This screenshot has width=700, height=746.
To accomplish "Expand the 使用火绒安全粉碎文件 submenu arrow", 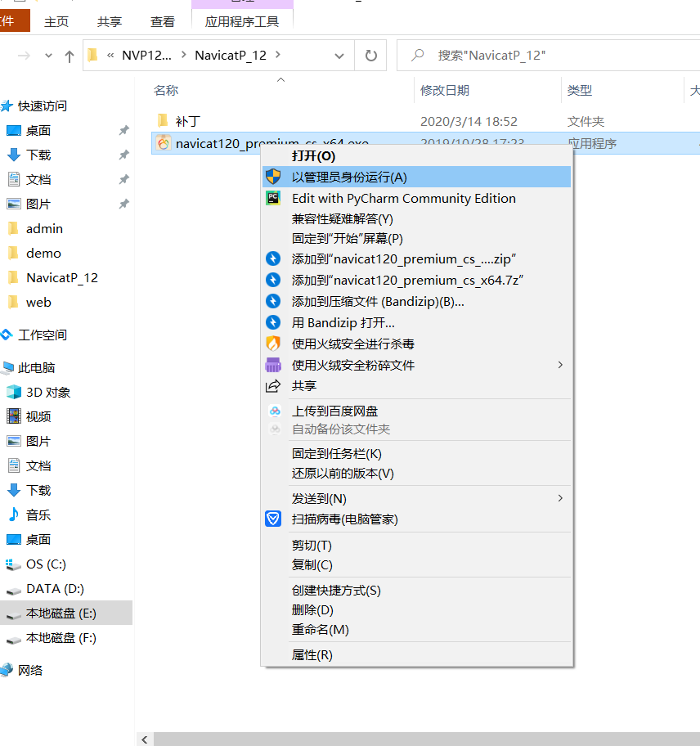I will 560,365.
